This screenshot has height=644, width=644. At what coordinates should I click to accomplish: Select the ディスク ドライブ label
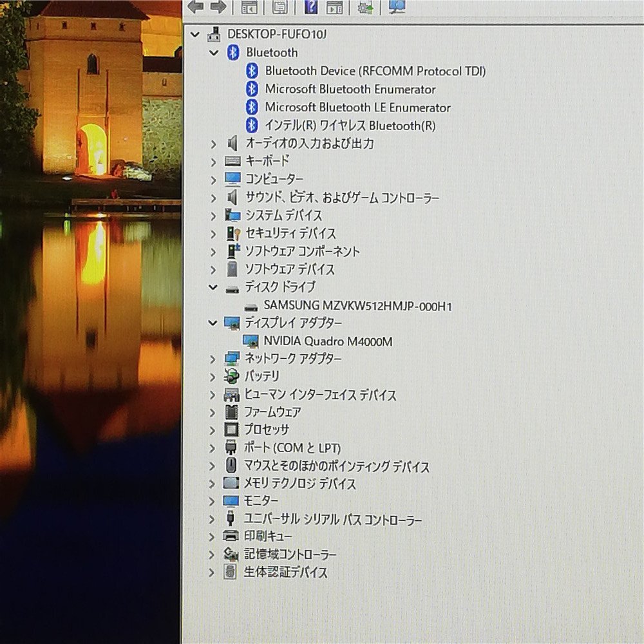pyautogui.click(x=280, y=287)
